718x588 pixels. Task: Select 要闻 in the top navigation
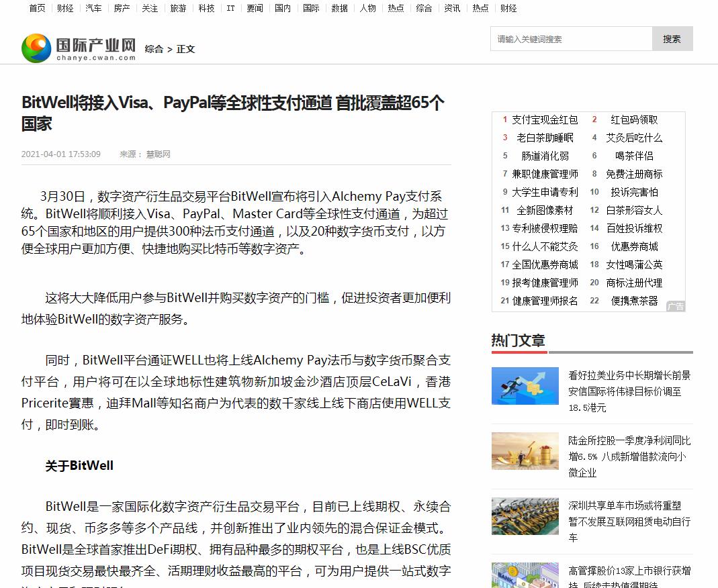255,8
